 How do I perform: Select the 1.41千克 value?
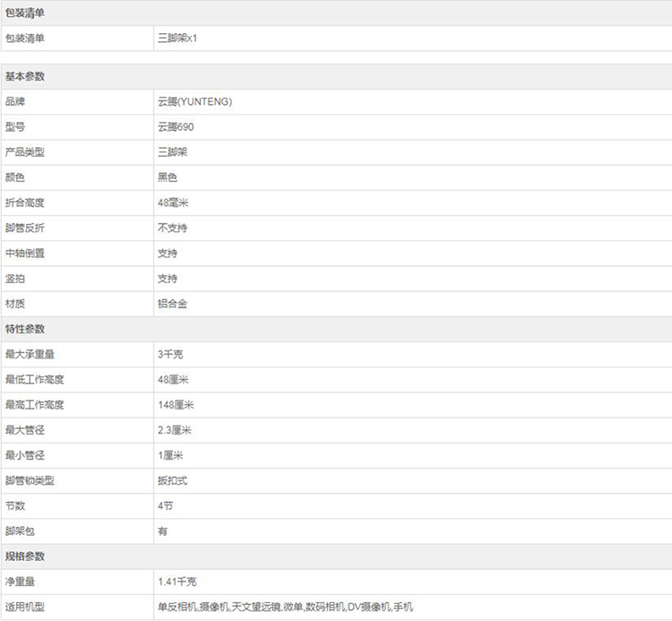point(177,582)
